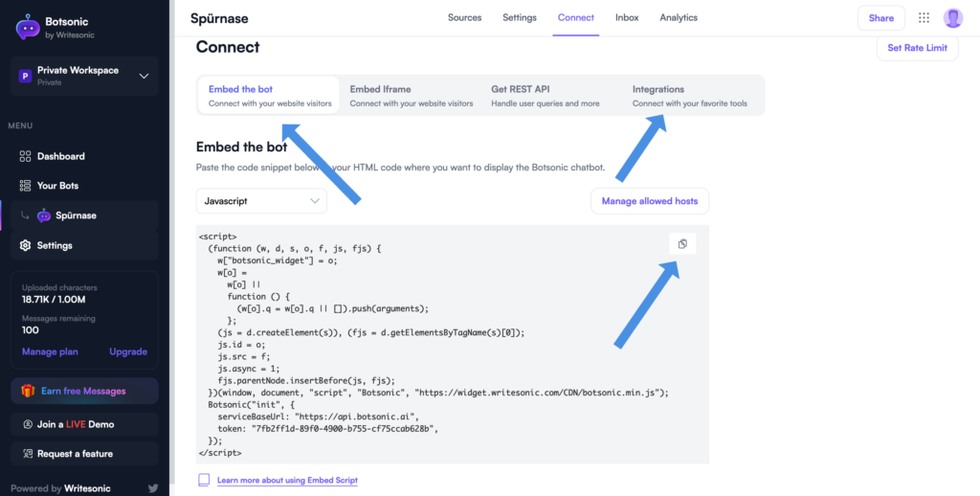Click the Writesonic link in footer
This screenshot has height=496, width=980.
click(x=86, y=488)
